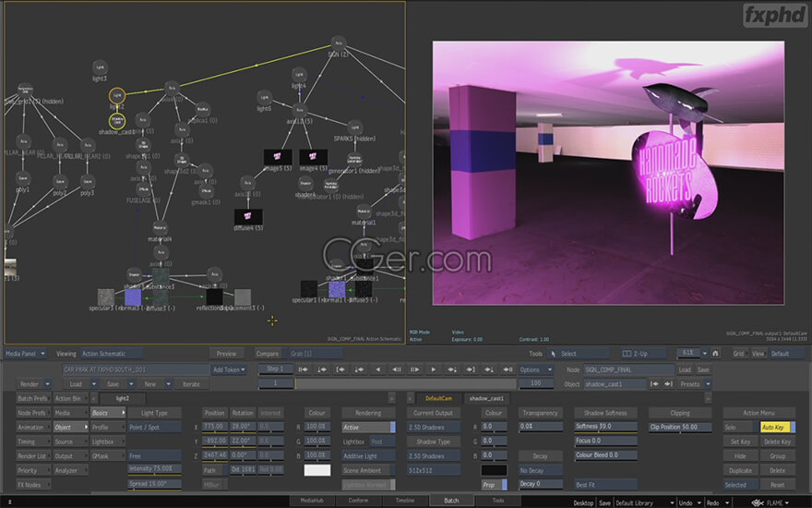Screen dimensions: 812x508
Task: Select the light3 node in the schematic
Action: [100, 67]
